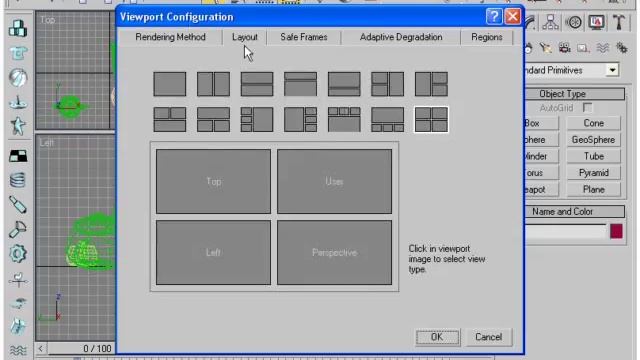Choose layout with three small viewports on right
This screenshot has width=640, height=360.
pyautogui.click(x=300, y=120)
